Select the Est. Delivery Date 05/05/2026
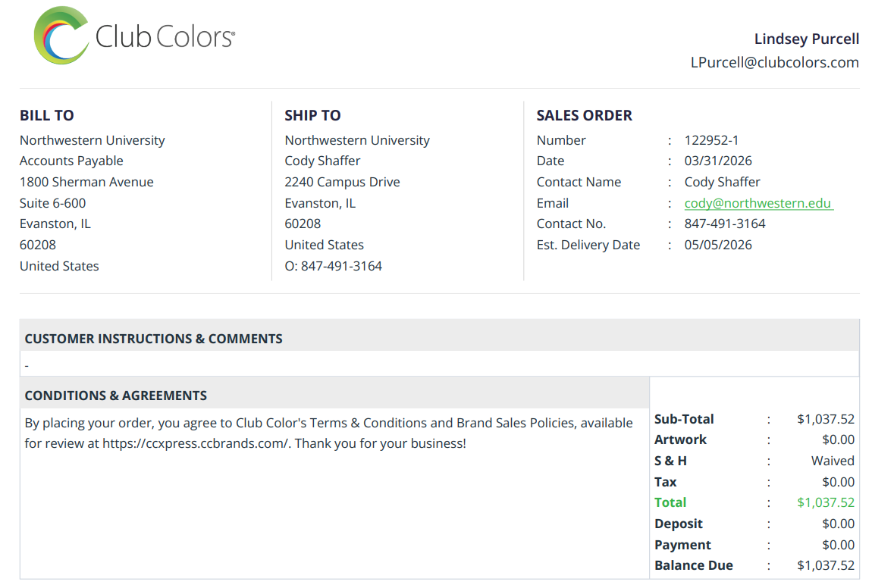This screenshot has width=872, height=588. (718, 245)
